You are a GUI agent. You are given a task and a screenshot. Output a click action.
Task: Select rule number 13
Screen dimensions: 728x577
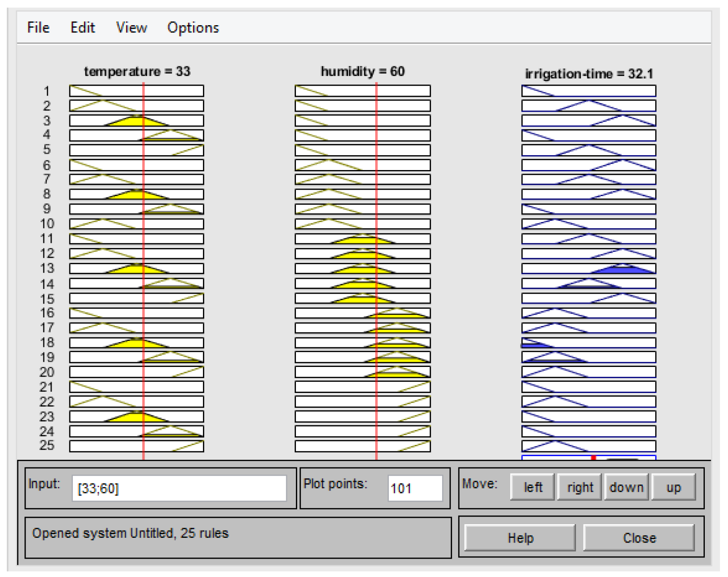(x=47, y=268)
